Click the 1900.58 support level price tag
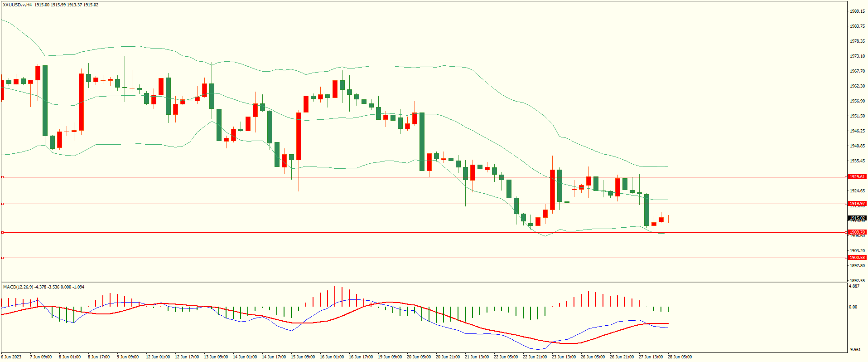This screenshot has height=362, width=868. [857, 258]
